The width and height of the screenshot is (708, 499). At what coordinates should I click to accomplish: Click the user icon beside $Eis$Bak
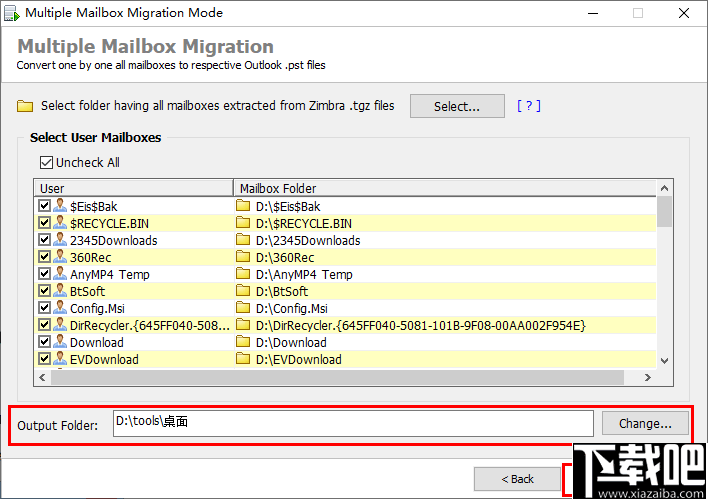(x=60, y=205)
